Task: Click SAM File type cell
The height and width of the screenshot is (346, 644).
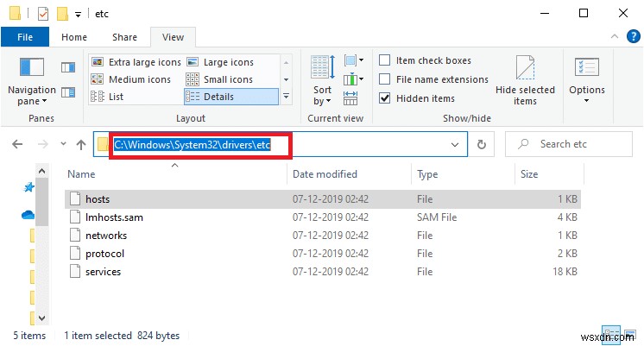Action: [437, 217]
